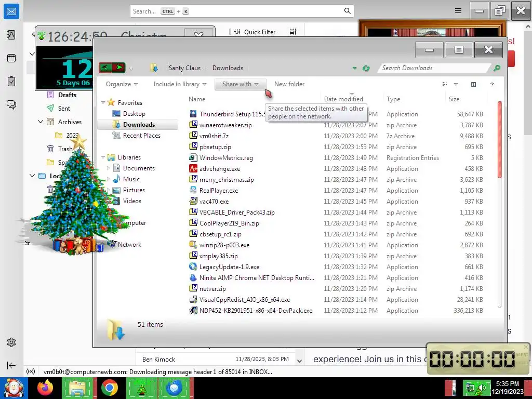Viewport: 532px width, 399px height.
Task: Click volume tray icon
Action: pos(482,388)
